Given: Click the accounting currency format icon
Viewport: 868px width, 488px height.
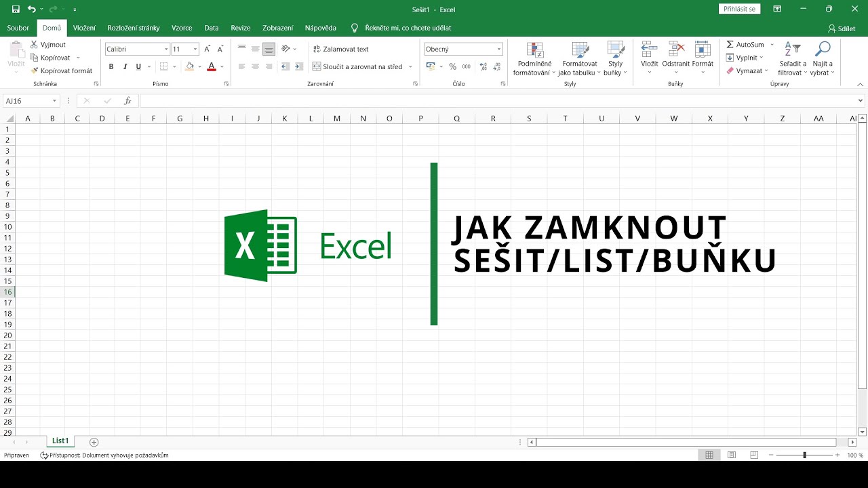Looking at the screenshot, I should click(x=431, y=66).
